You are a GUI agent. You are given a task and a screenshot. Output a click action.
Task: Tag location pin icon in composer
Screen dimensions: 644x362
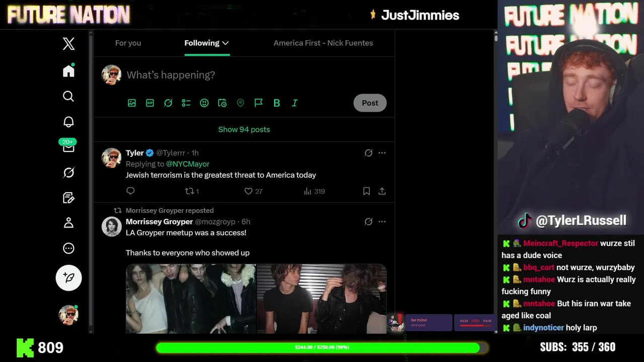[240, 103]
